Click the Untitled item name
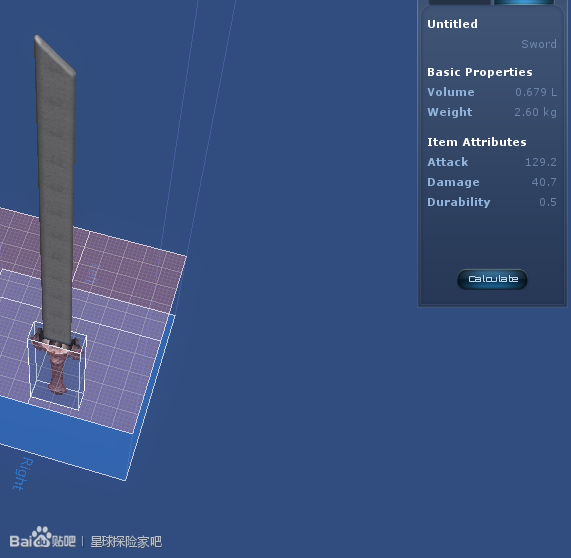This screenshot has width=571, height=558. [452, 24]
